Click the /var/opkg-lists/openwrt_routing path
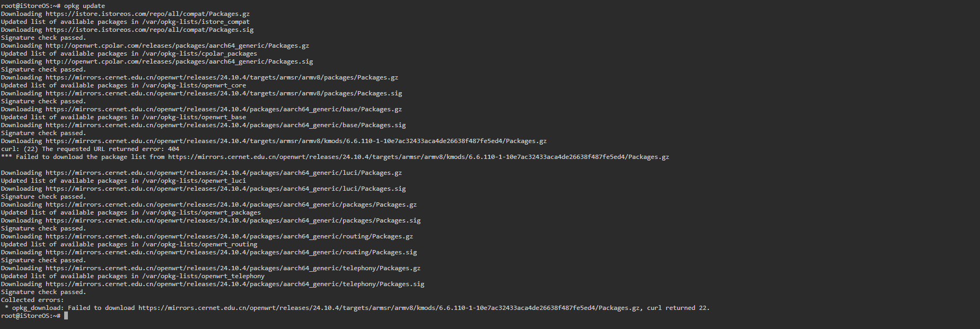This screenshot has width=980, height=329. 199,244
